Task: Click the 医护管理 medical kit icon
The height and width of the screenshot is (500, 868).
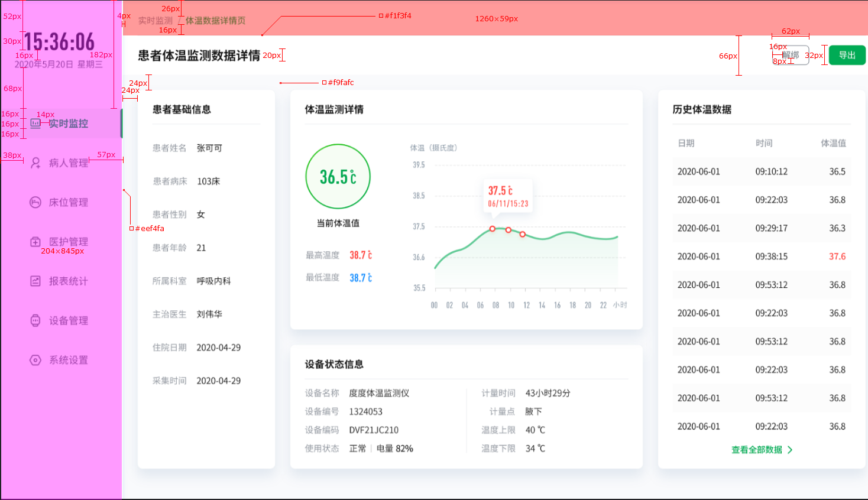Action: pos(35,242)
